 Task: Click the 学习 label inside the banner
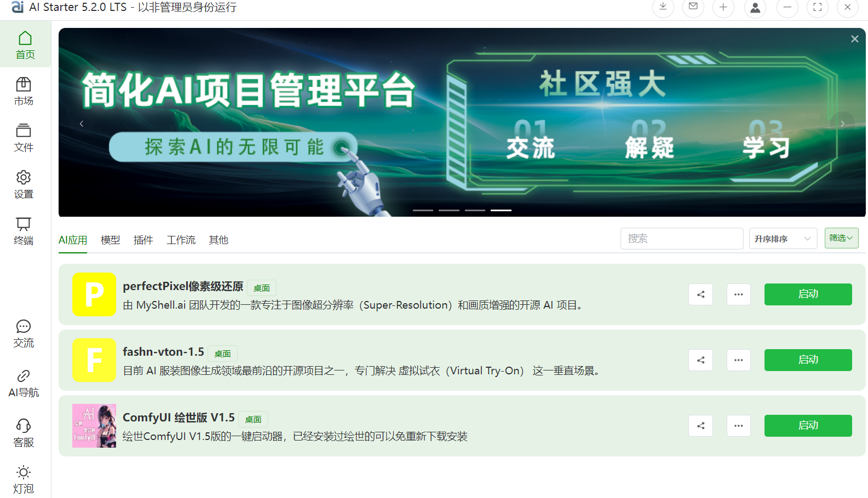766,148
